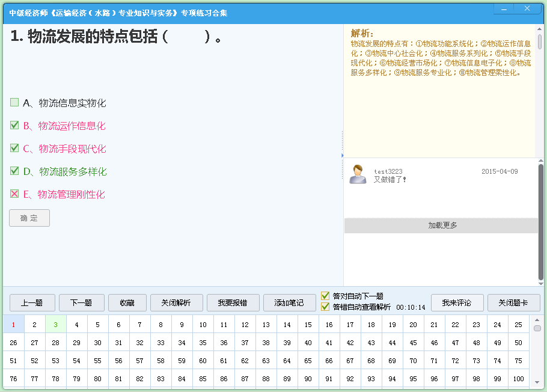The image size is (547, 392).
Task: Jump to question 40 in answer card
Action: click(308, 343)
